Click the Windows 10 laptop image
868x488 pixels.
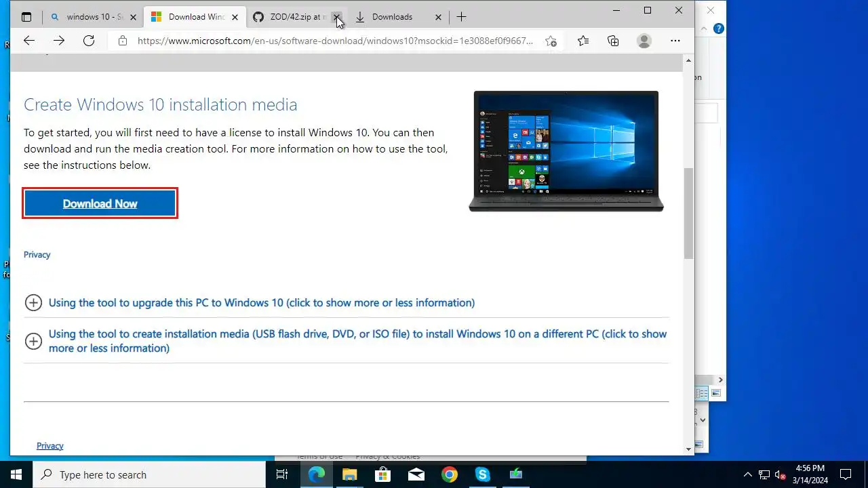point(566,151)
